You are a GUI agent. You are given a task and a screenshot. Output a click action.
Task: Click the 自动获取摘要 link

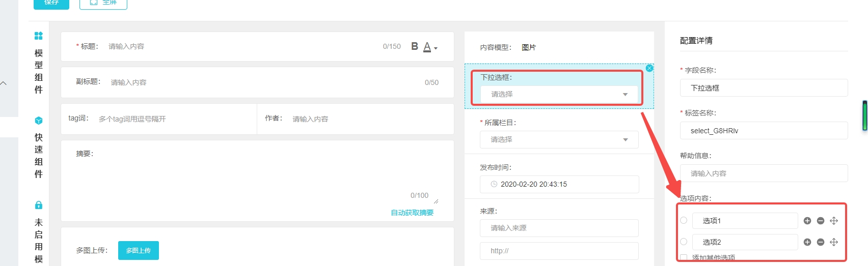[x=412, y=213]
